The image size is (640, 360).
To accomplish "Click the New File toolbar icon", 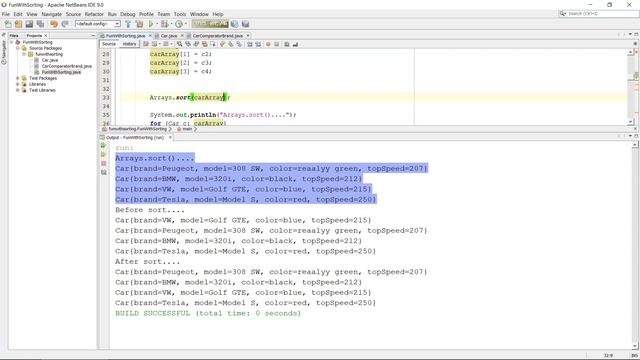I will tap(8, 24).
